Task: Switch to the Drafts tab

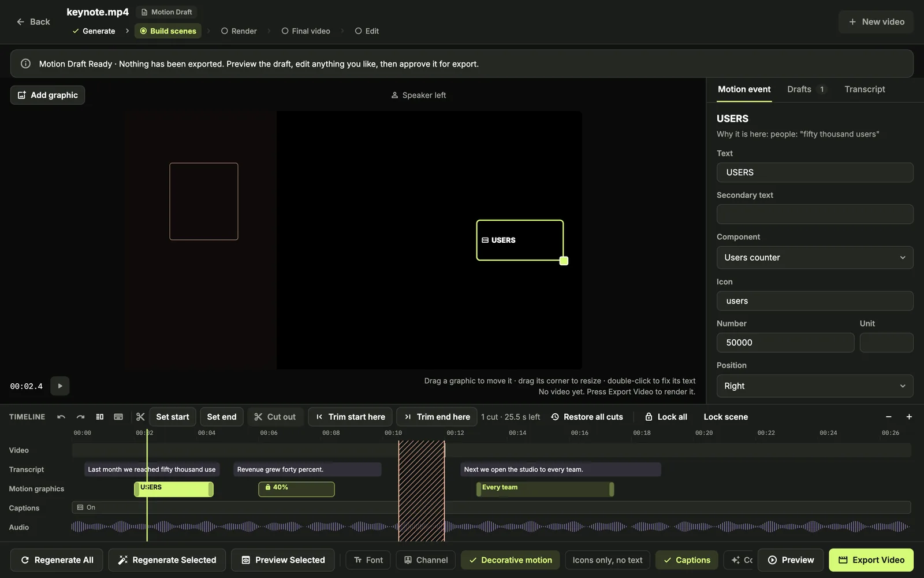Action: coord(807,89)
